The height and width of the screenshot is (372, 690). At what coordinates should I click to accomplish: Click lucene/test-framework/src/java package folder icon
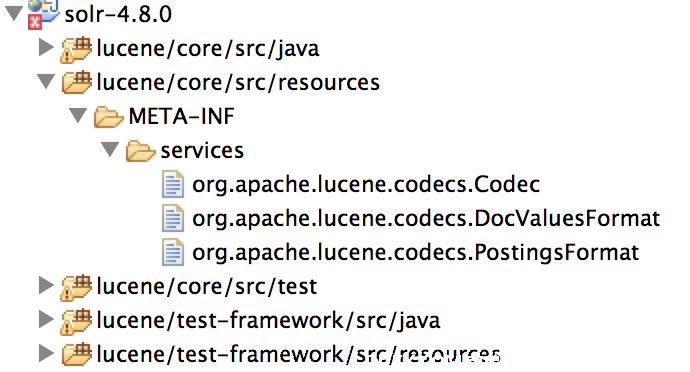point(76,321)
